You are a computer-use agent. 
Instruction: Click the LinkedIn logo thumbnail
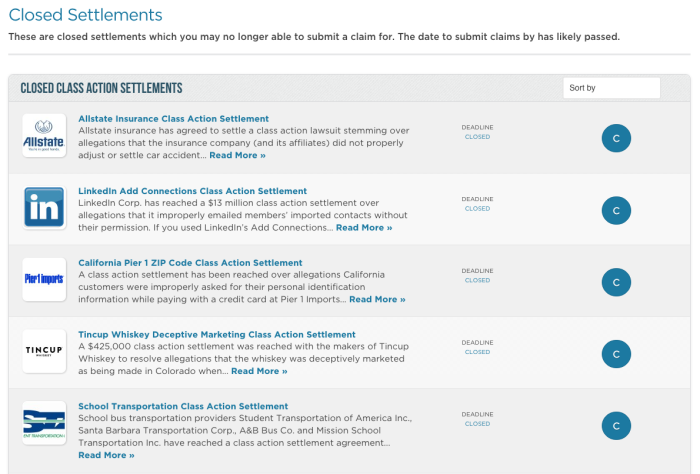point(44,207)
